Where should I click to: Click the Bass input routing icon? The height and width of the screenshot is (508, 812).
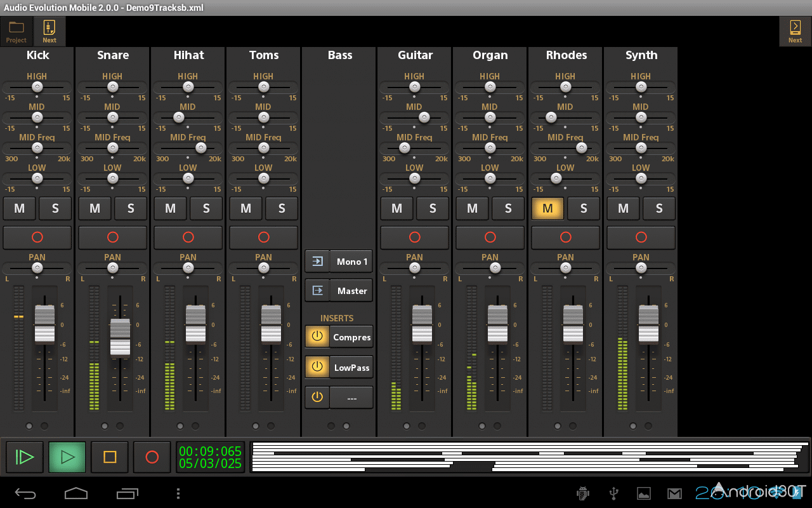[x=317, y=261]
